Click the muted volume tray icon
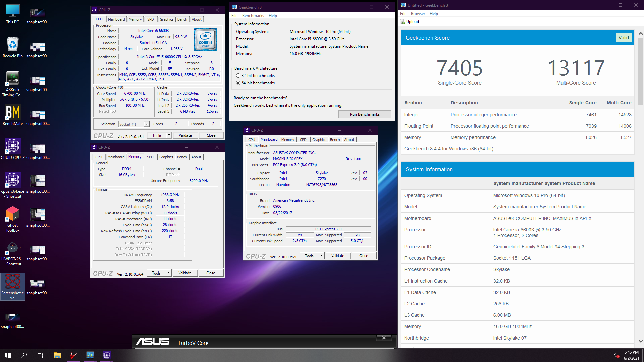 [x=616, y=355]
